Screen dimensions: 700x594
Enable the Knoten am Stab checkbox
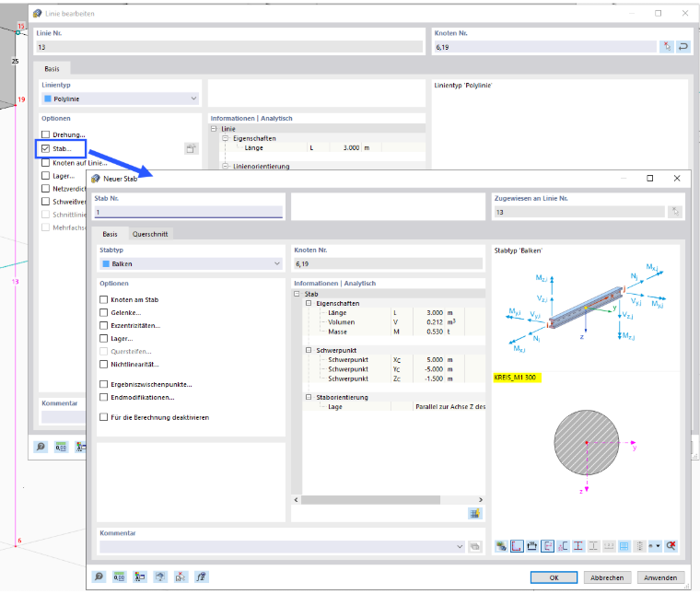coord(103,299)
